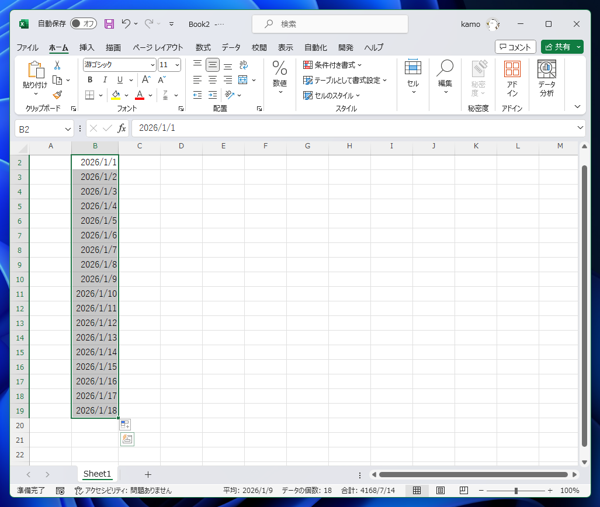This screenshot has height=507, width=600.
Task: Switch to the Insert tab
Action: point(86,47)
